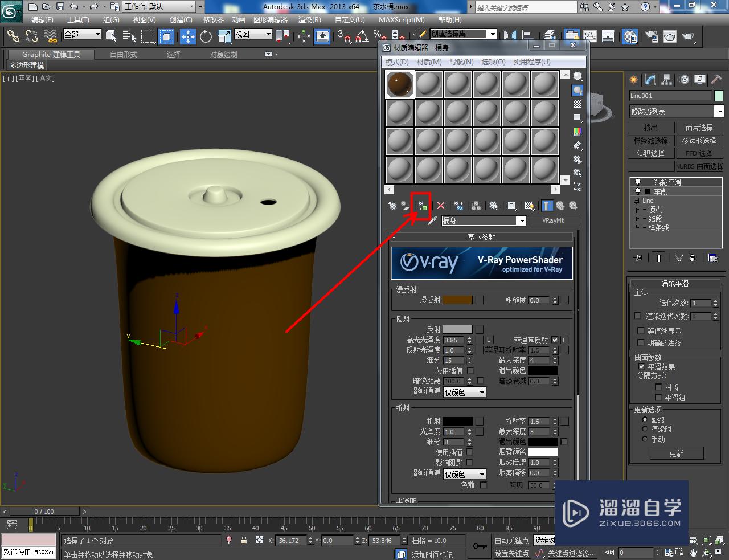Enable Affect Shadows checkbox under refraction
The width and height of the screenshot is (729, 560).
(x=470, y=463)
